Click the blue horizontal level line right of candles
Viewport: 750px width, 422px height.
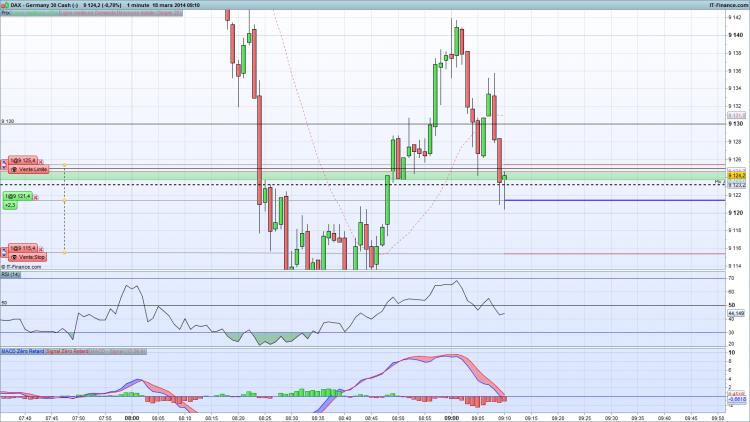(x=615, y=200)
